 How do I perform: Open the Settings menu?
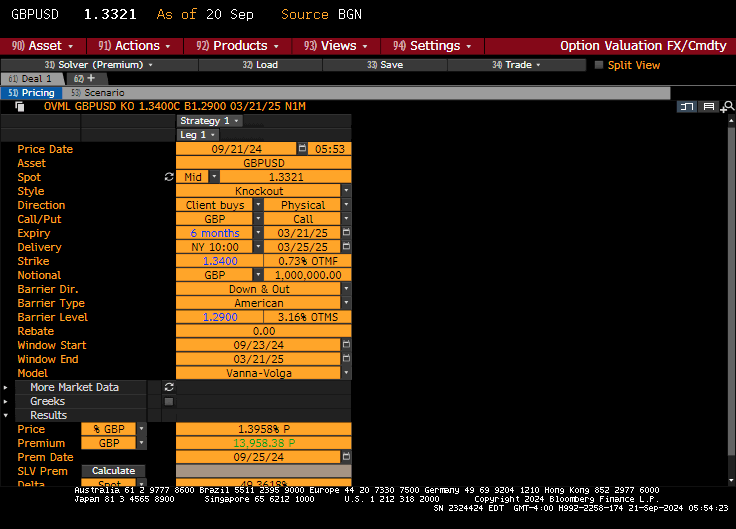[x=432, y=46]
